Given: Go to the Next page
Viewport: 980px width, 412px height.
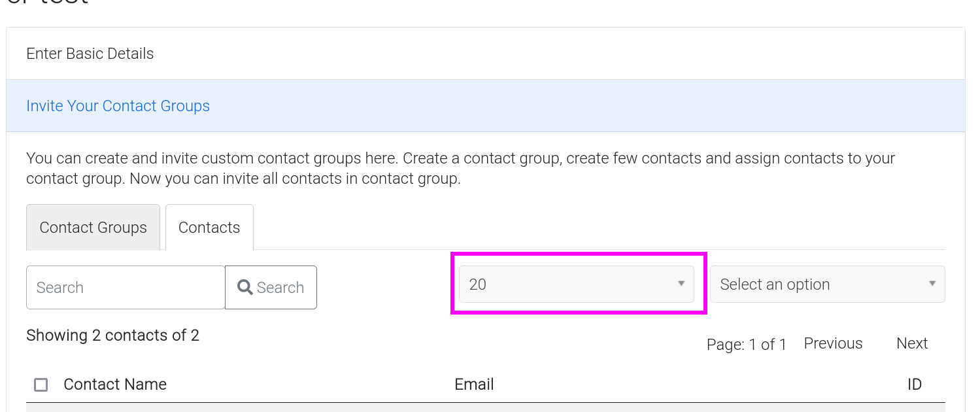Looking at the screenshot, I should click(911, 343).
